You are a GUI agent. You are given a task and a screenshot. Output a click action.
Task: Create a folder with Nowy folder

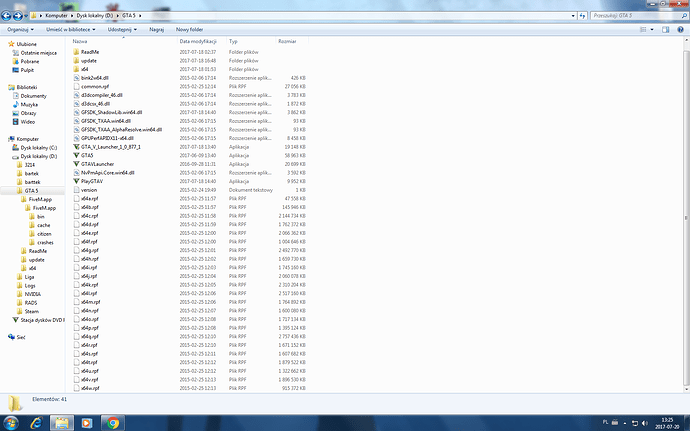pos(189,29)
